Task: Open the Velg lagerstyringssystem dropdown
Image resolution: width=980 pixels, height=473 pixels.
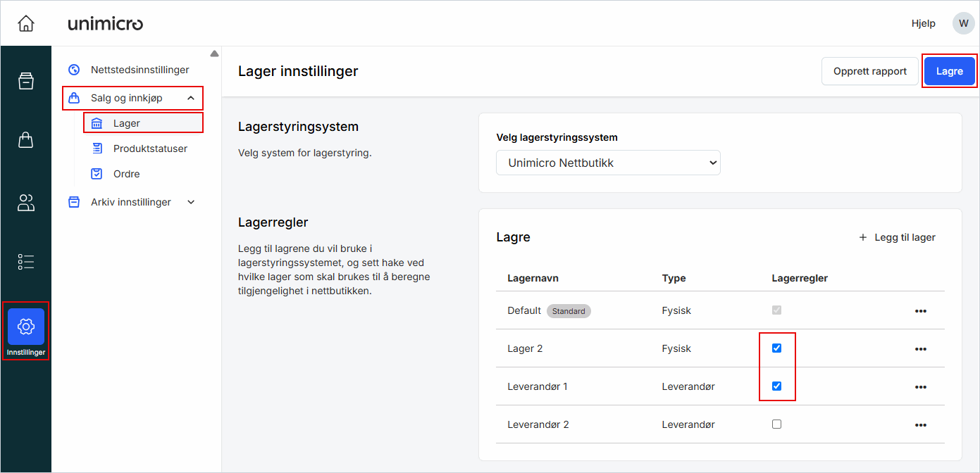Action: (608, 163)
